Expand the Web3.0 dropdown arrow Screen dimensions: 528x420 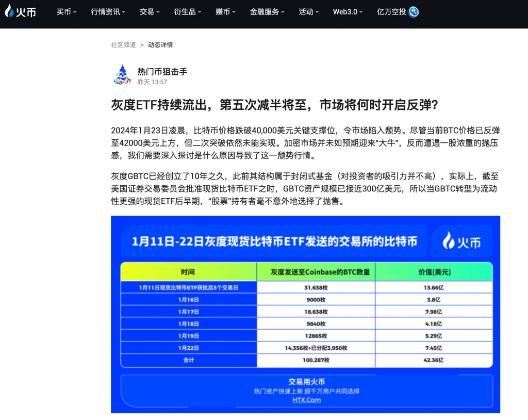(361, 12)
